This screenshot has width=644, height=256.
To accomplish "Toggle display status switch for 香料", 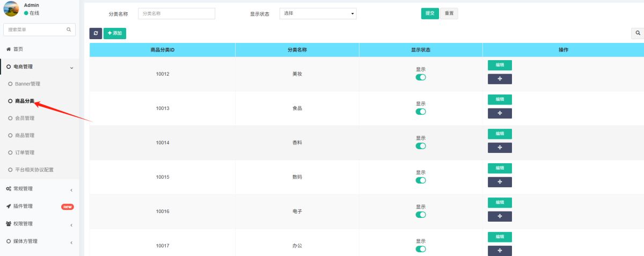I will 421,146.
